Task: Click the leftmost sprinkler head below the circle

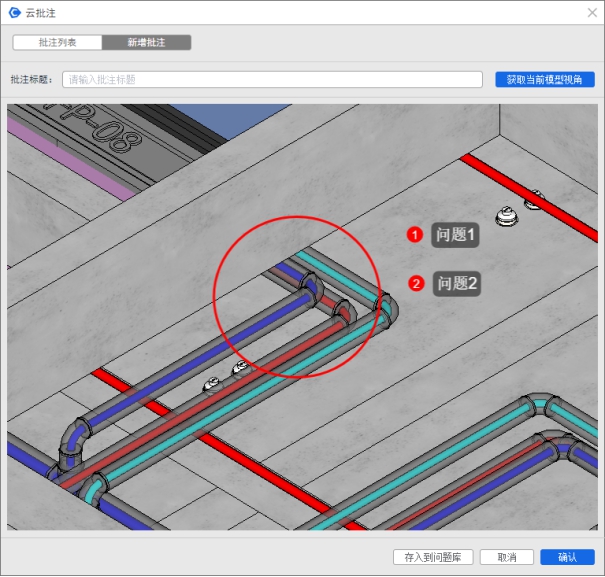Action: tap(211, 383)
